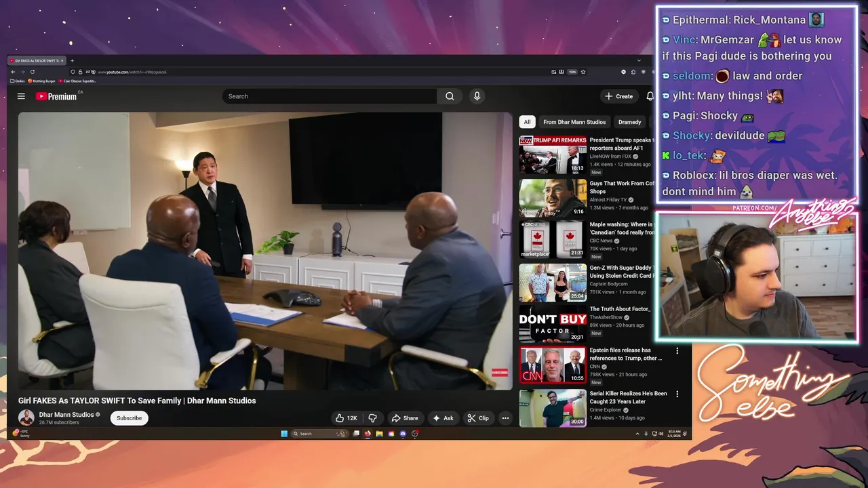Image resolution: width=868 pixels, height=488 pixels.
Task: Open Epstein files CNN video thumbnail
Action: (x=553, y=365)
